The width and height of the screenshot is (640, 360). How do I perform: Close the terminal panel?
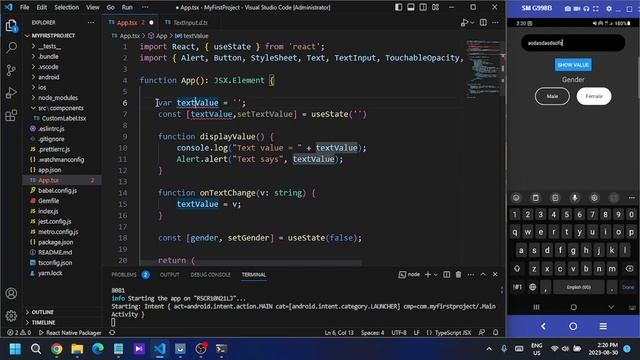pos(495,275)
